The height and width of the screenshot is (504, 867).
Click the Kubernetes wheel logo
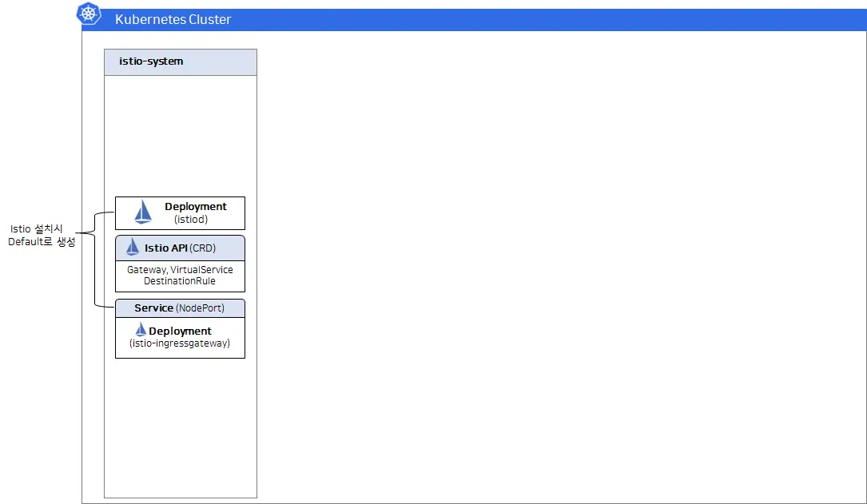[89, 14]
